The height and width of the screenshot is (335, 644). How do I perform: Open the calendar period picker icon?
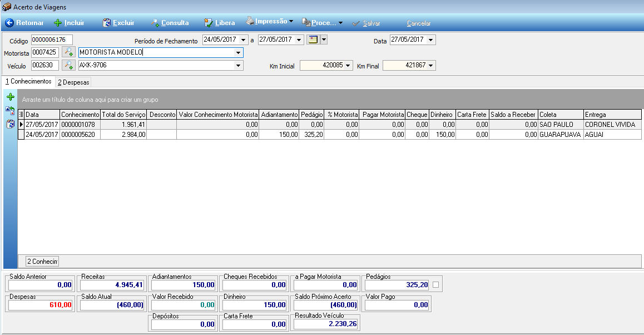[x=313, y=40]
